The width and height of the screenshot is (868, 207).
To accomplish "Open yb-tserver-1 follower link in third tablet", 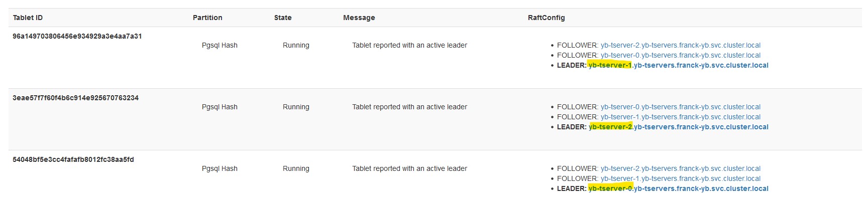I will click(x=680, y=178).
